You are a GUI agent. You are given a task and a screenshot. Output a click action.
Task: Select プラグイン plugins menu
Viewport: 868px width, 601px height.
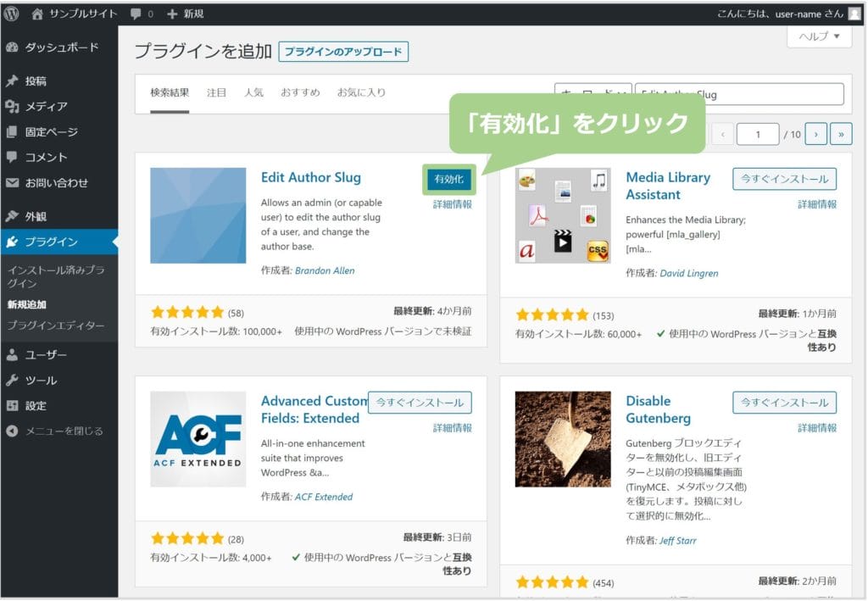click(x=58, y=242)
